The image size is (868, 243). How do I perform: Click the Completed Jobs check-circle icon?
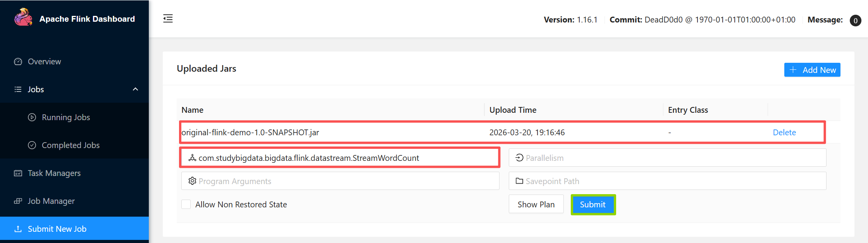[x=32, y=145]
